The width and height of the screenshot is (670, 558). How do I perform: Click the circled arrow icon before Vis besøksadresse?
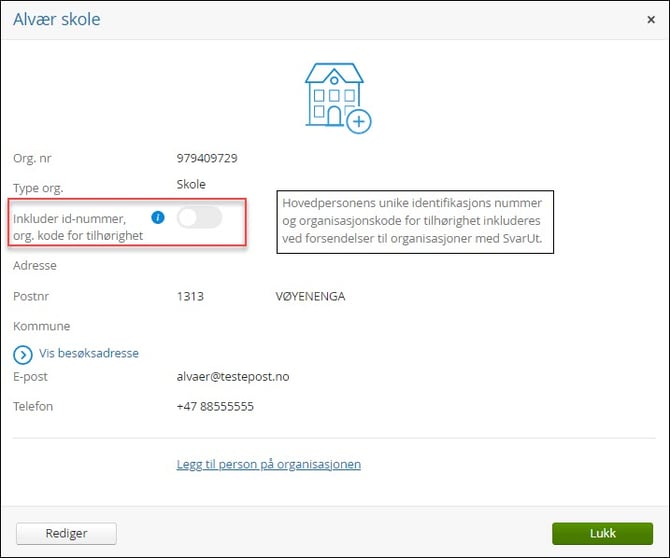[23, 354]
